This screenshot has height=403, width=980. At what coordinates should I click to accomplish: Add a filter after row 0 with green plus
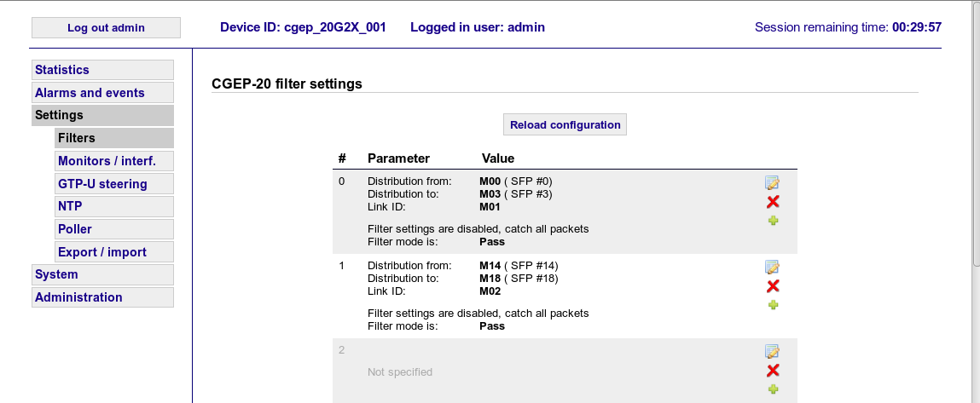click(x=773, y=221)
